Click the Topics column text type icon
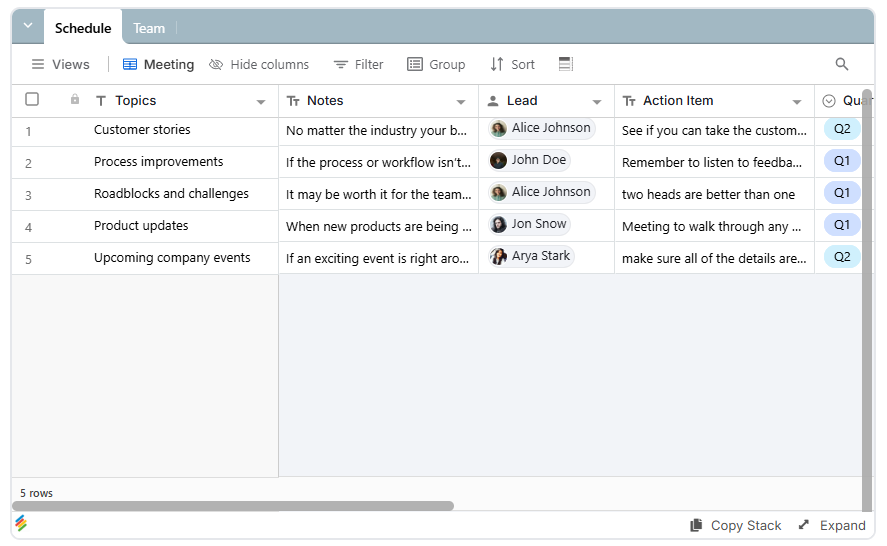Image resolution: width=887 pixels, height=546 pixels. [x=101, y=101]
